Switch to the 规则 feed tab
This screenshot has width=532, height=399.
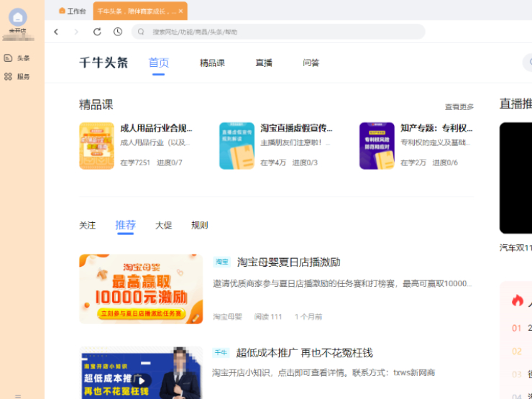click(x=200, y=225)
